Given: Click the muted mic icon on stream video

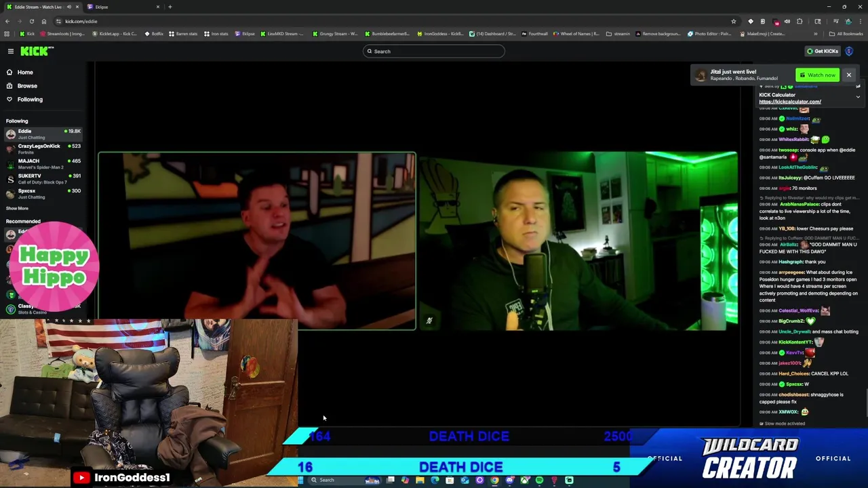Looking at the screenshot, I should (429, 321).
